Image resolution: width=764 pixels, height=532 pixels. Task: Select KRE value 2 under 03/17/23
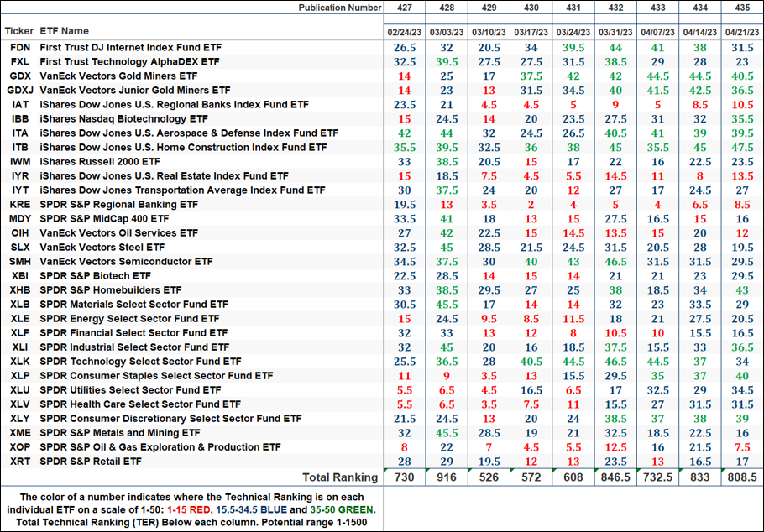[x=531, y=205]
